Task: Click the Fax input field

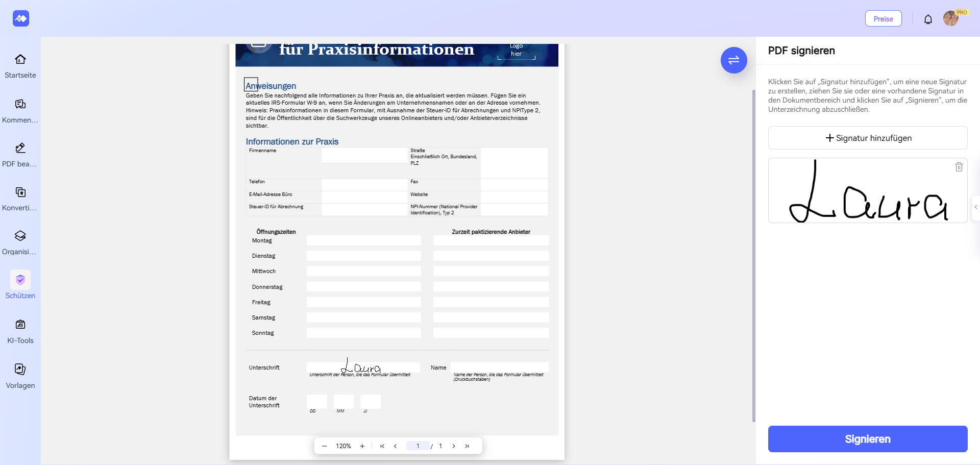Action: click(x=514, y=185)
